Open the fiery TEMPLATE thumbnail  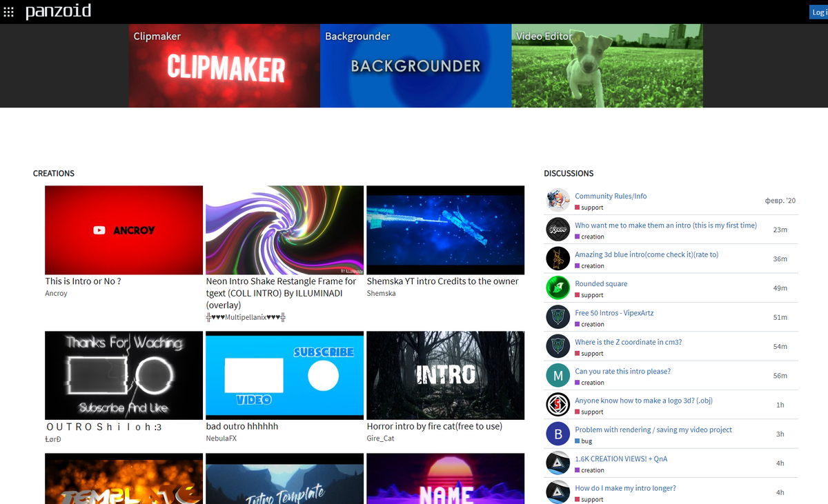pos(124,478)
